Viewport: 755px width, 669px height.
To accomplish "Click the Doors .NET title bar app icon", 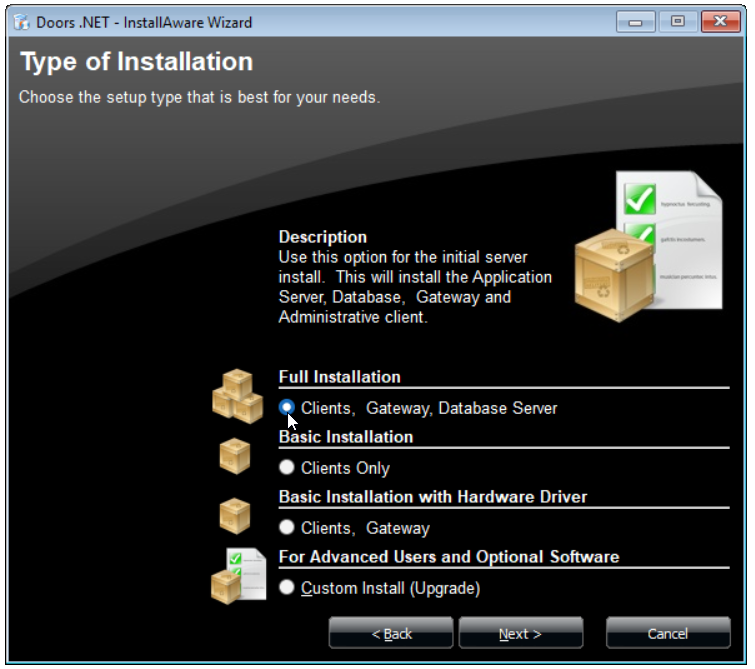I will 22,22.
